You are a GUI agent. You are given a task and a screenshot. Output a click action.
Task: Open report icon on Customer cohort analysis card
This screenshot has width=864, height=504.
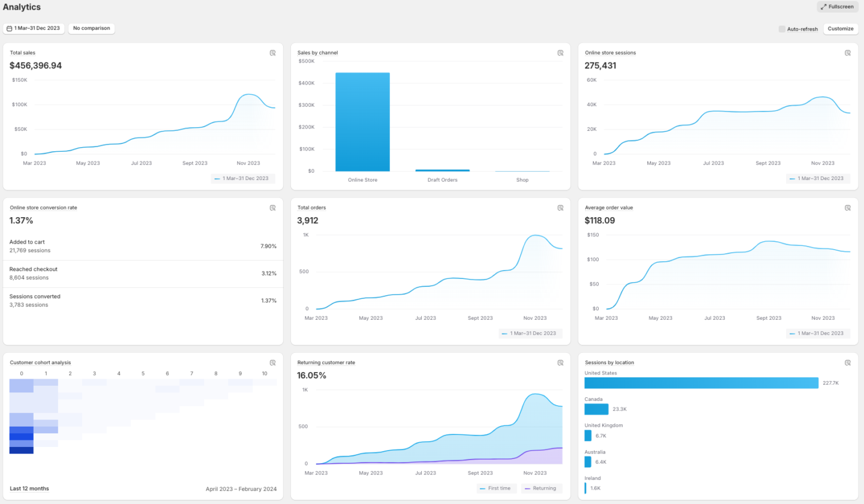pos(272,362)
